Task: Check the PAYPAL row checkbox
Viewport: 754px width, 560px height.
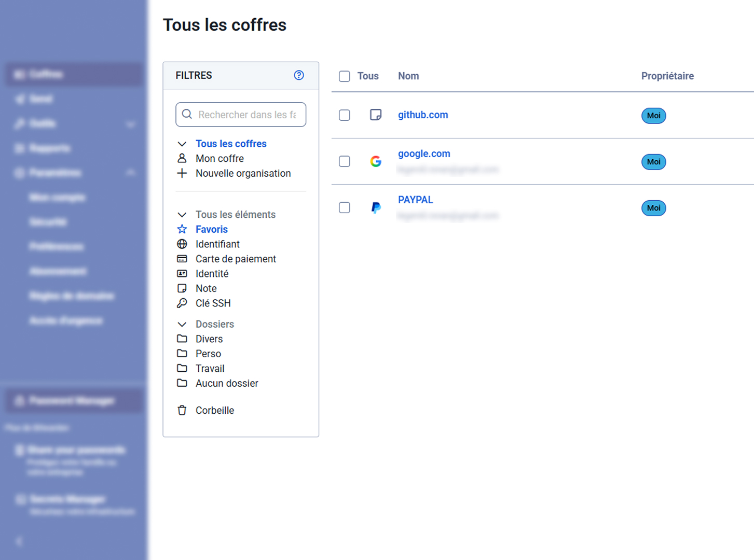Action: [x=345, y=207]
